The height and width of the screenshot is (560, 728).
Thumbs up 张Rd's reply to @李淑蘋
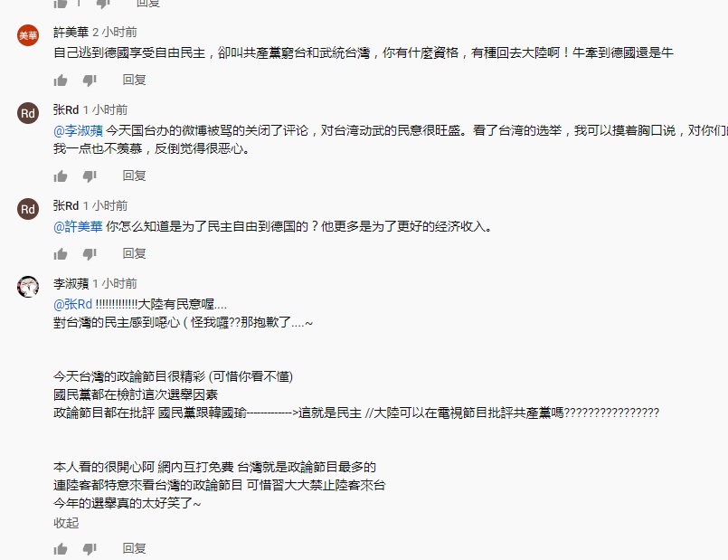pos(61,176)
